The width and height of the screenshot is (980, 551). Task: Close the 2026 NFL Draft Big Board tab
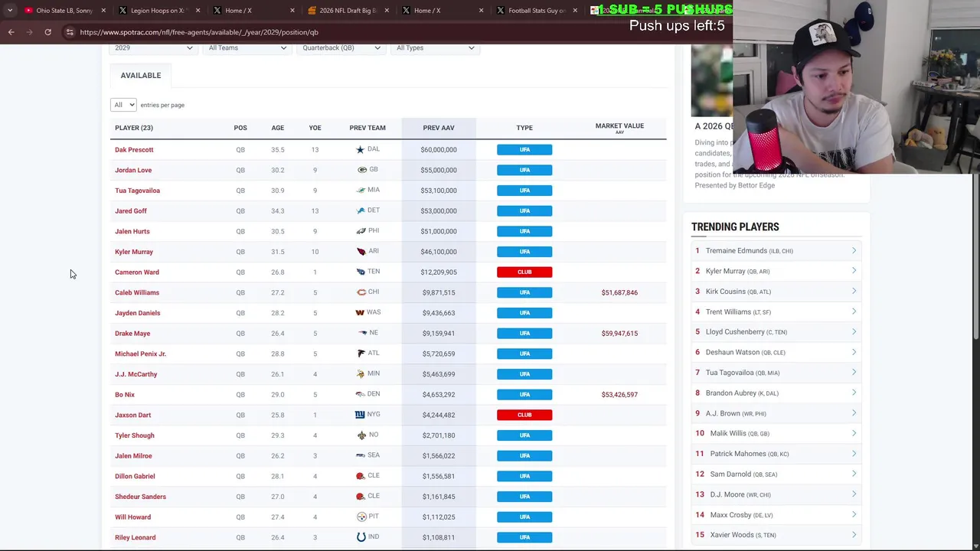386,11
